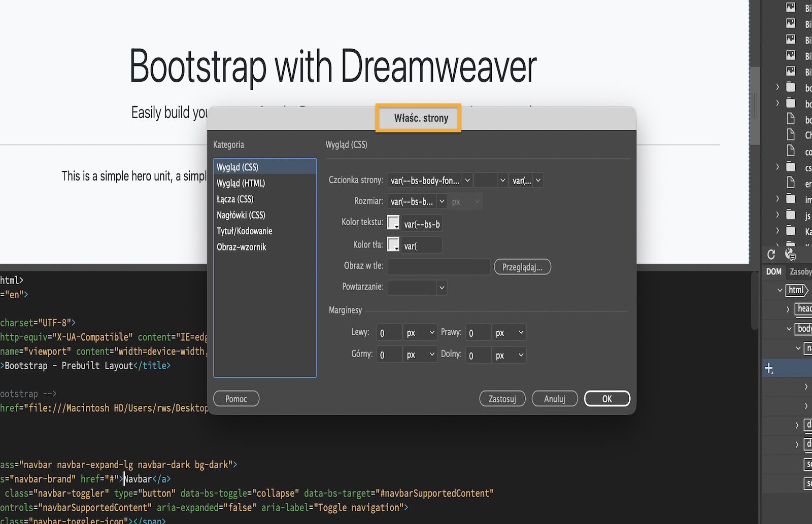Collapse the html node in DOM tree
Screen dimensions: 812x524
[x=780, y=290]
